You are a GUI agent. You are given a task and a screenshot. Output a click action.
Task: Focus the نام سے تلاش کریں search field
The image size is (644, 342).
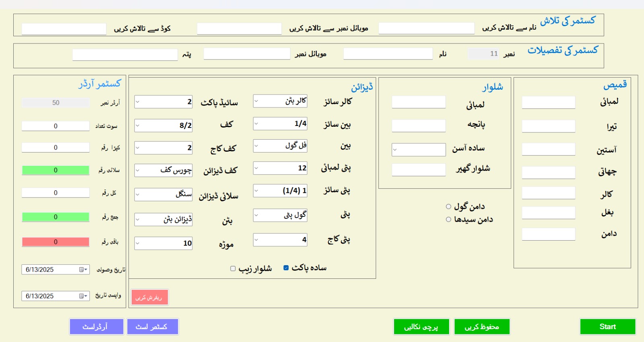point(426,28)
